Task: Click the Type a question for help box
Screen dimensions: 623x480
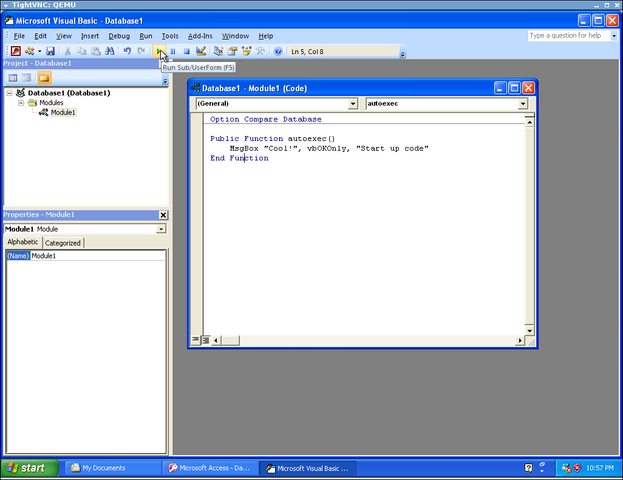Action: pyautogui.click(x=569, y=36)
